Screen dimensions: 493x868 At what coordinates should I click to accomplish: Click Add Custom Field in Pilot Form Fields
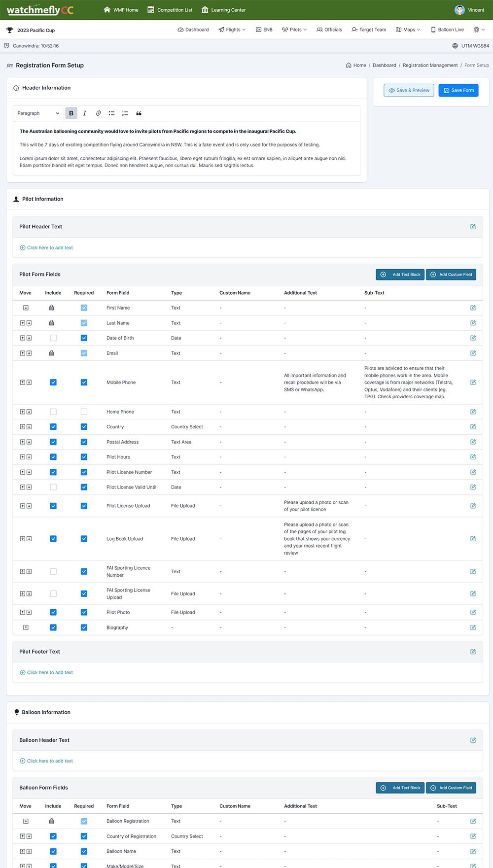pyautogui.click(x=451, y=275)
